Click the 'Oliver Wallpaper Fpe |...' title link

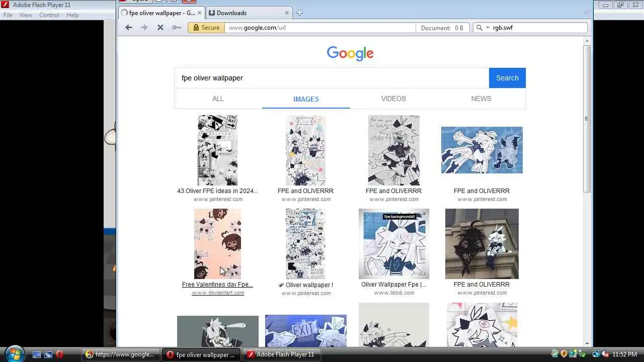[x=393, y=285]
